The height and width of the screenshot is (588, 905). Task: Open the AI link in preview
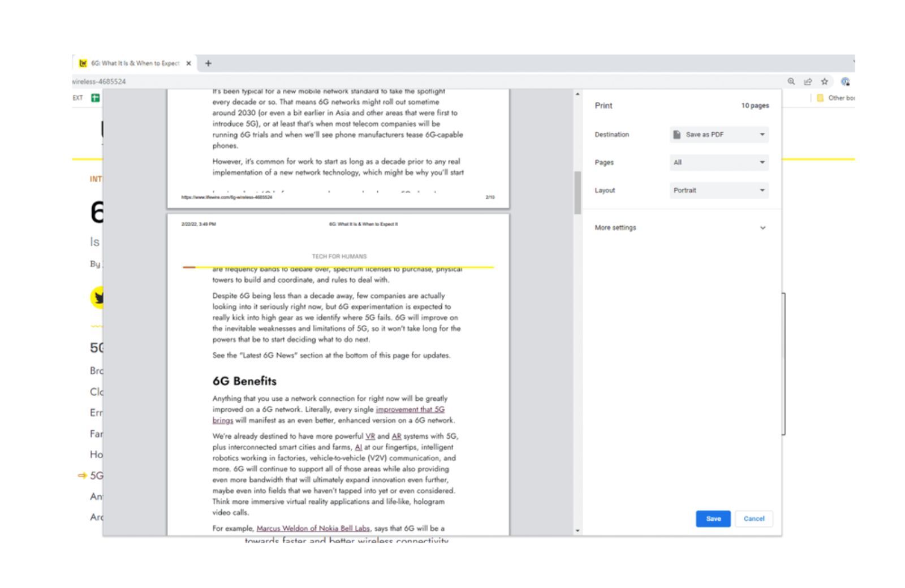coord(358,447)
